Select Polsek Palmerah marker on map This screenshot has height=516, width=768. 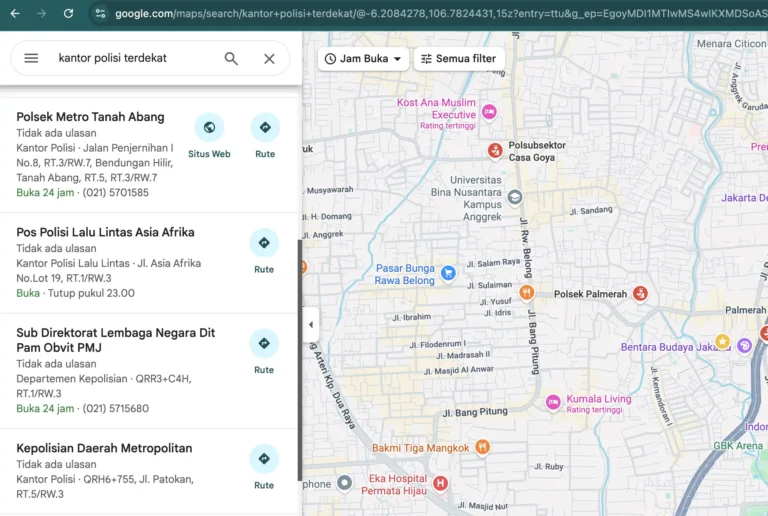(x=640, y=293)
